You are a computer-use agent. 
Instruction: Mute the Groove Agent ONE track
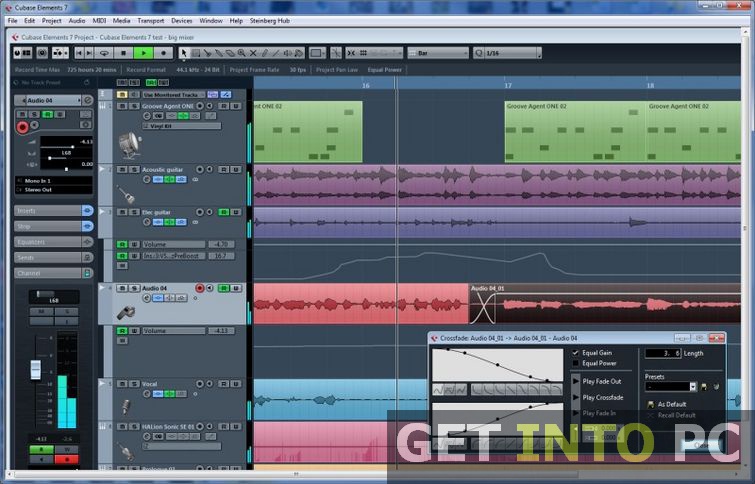click(x=122, y=106)
